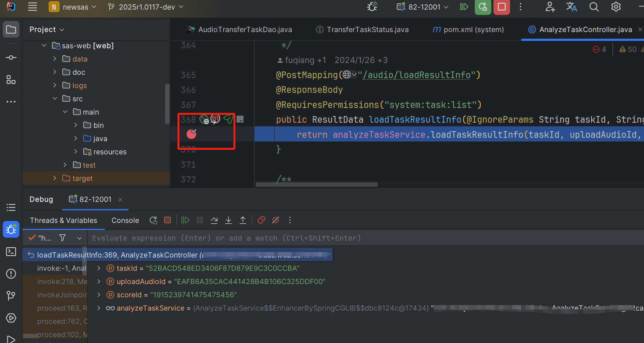The width and height of the screenshot is (644, 343).
Task: Click Step Out
Action: click(243, 220)
